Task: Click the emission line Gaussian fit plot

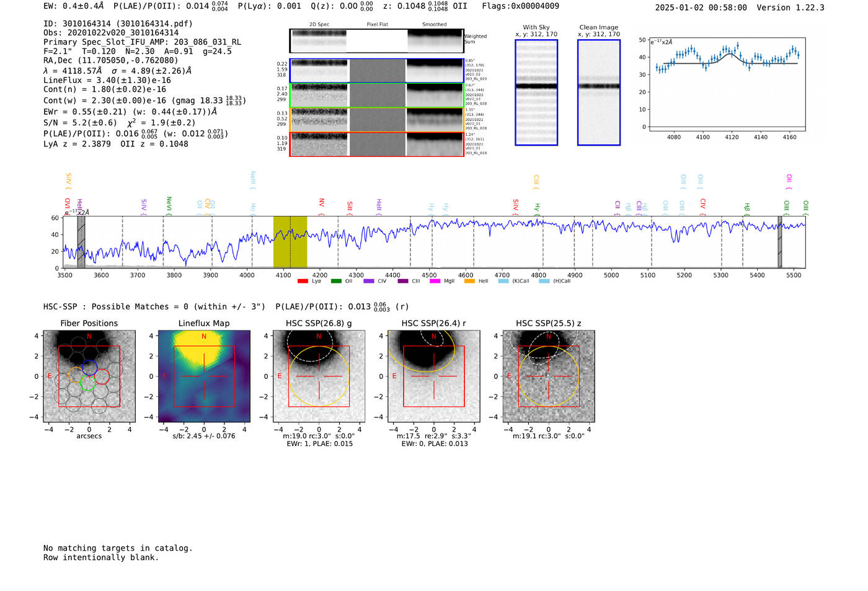Action: click(727, 83)
